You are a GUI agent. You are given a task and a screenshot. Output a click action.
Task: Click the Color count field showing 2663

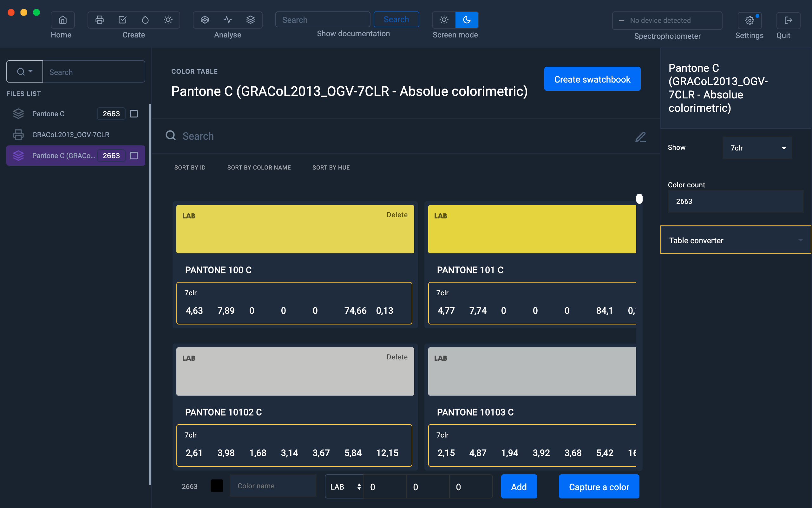tap(736, 201)
